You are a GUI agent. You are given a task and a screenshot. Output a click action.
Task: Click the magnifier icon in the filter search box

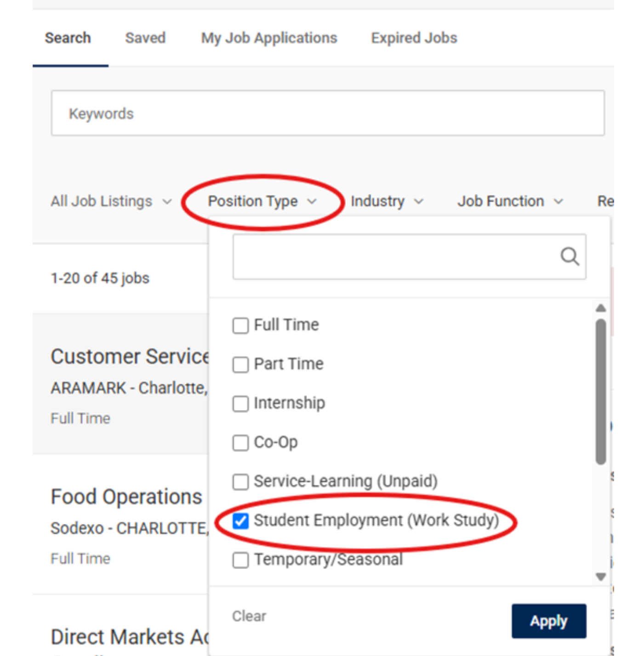(570, 256)
